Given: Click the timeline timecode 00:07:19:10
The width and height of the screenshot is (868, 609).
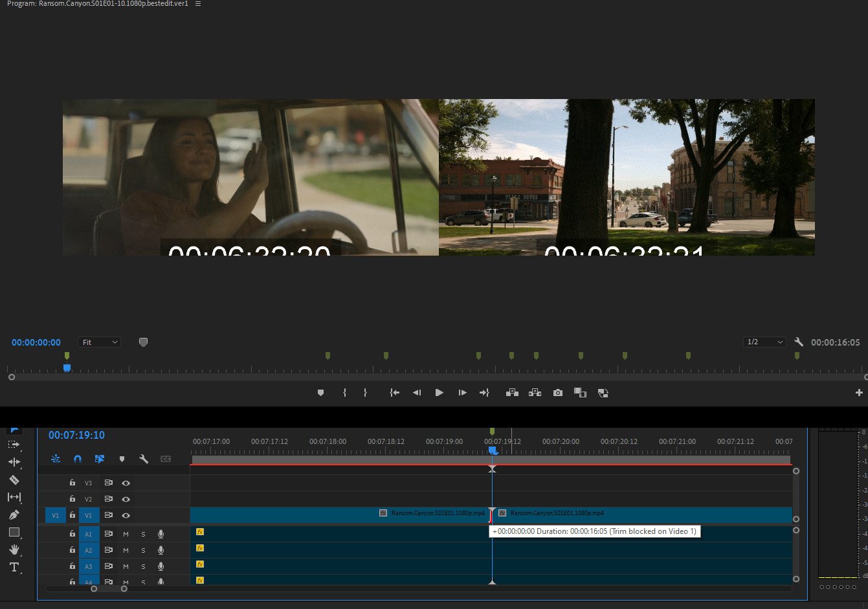Looking at the screenshot, I should [76, 435].
